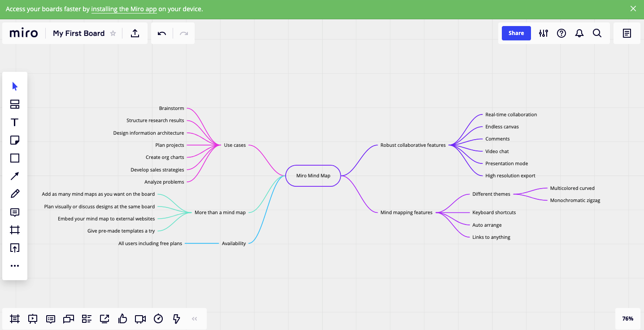Search the board with magnifier icon
Screen dimensions: 644x330
(x=597, y=33)
